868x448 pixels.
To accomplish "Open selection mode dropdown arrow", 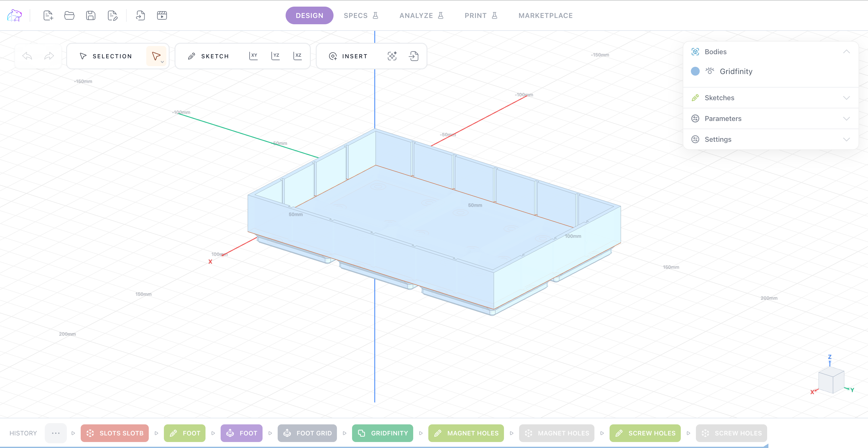I will (162, 62).
